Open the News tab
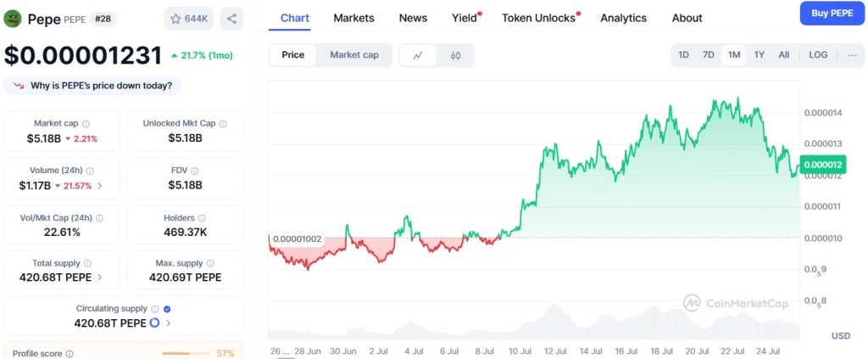868x359 pixels. (x=413, y=18)
